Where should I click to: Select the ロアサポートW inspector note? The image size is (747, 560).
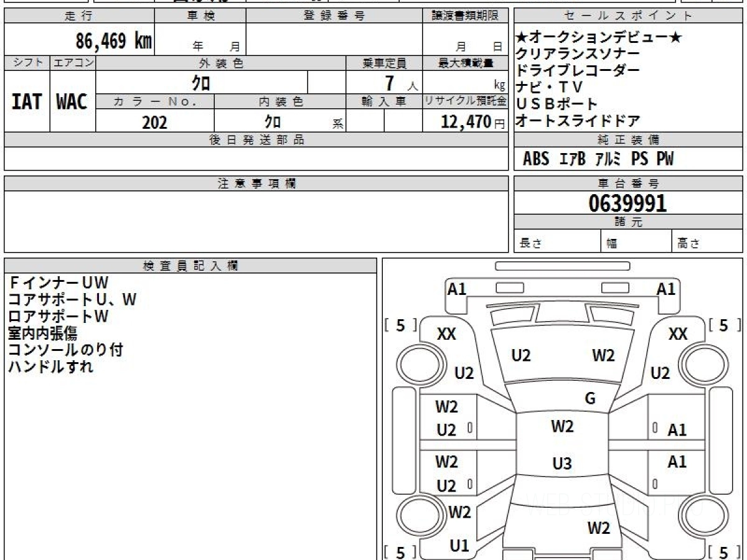(x=59, y=317)
